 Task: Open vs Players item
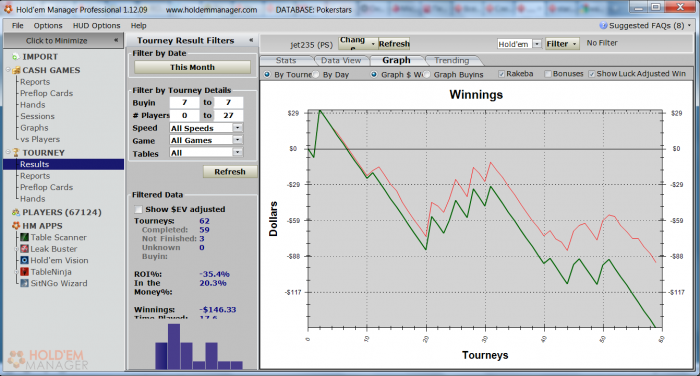40,139
